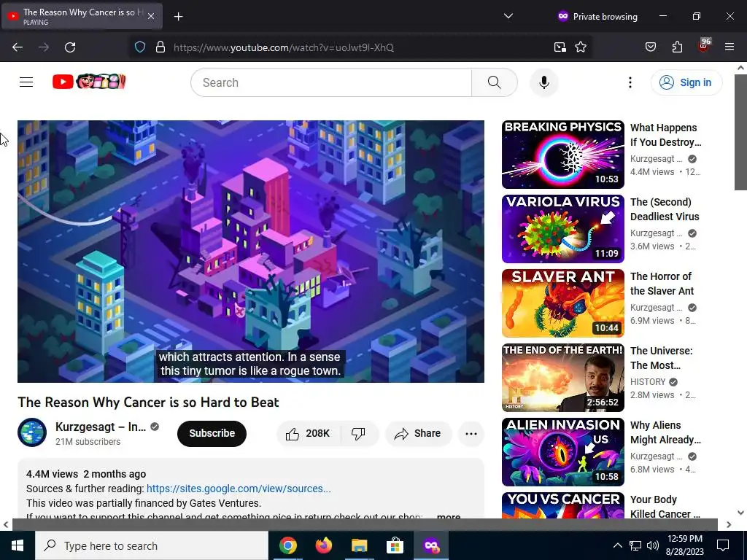Focus the YouTube Search field
Image resolution: width=747 pixels, height=560 pixels.
(x=331, y=82)
